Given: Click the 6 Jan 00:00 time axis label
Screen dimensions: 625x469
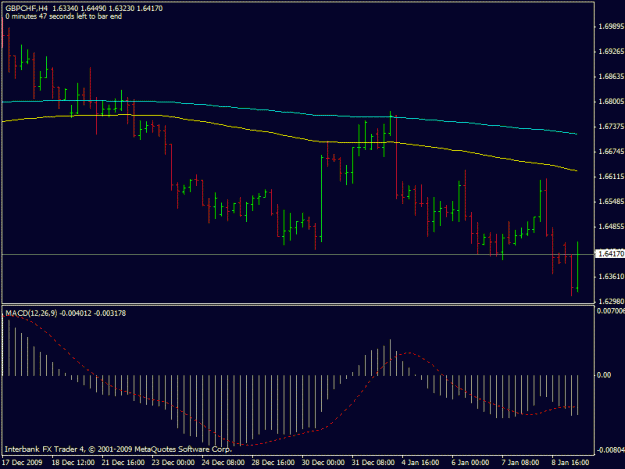Looking at the screenshot, I should point(471,463).
